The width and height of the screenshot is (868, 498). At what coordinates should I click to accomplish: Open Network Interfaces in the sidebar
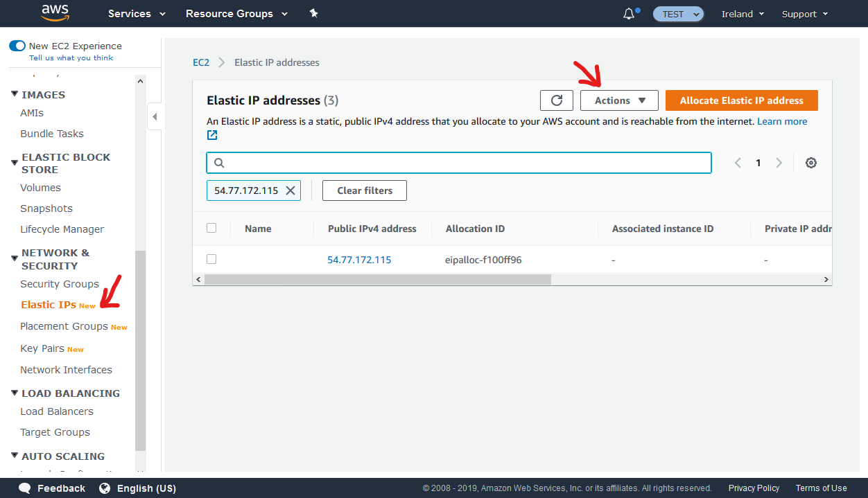[x=66, y=370]
